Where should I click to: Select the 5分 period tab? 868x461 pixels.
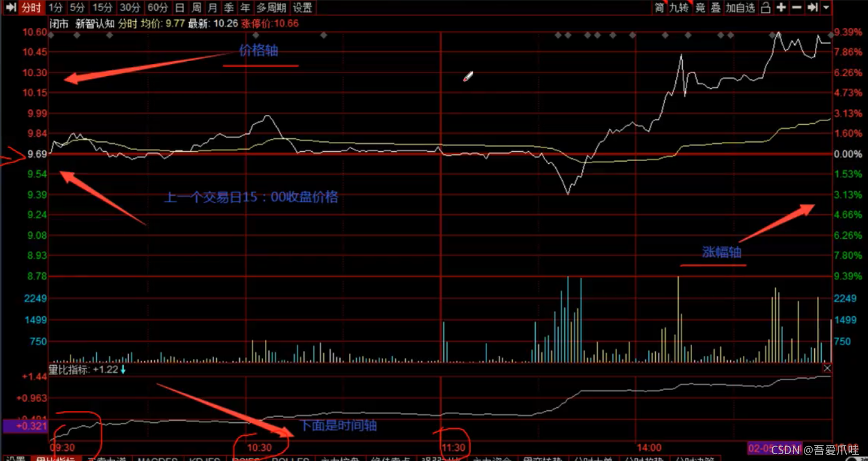click(x=77, y=8)
